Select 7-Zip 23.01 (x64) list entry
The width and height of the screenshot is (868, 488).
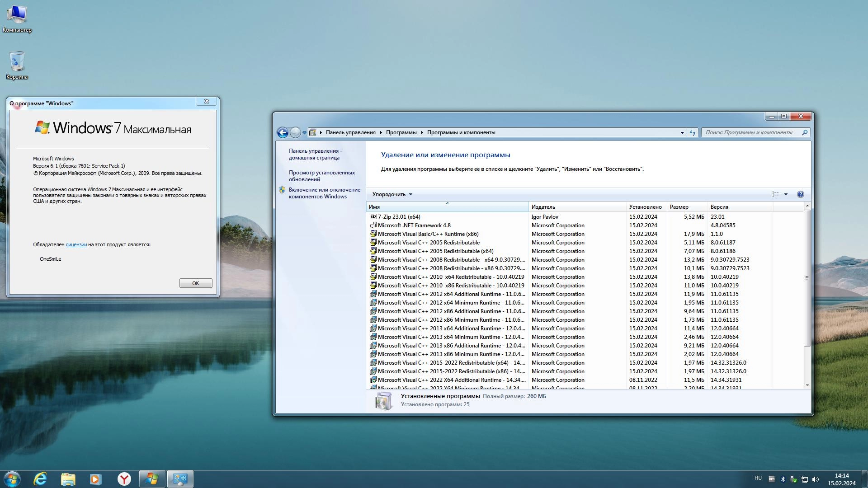tap(399, 217)
